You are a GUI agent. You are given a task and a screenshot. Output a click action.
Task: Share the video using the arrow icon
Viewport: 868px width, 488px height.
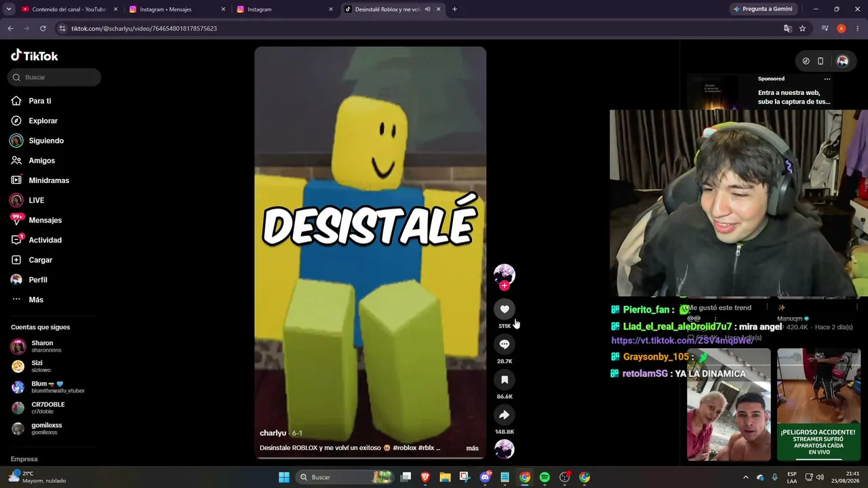point(505,415)
